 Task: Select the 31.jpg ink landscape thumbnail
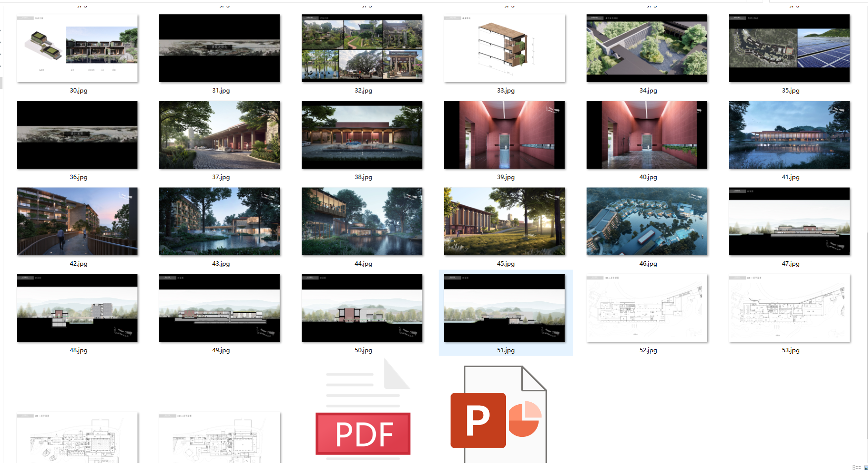coord(220,48)
